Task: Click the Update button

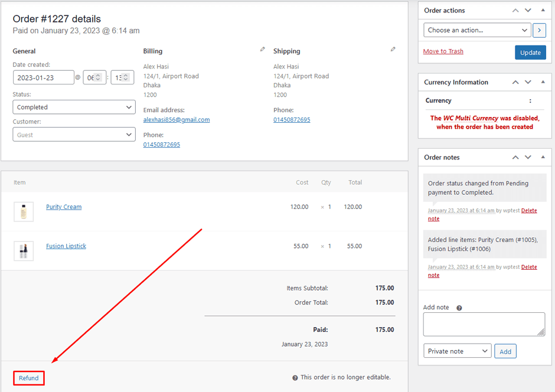Action: (x=530, y=52)
